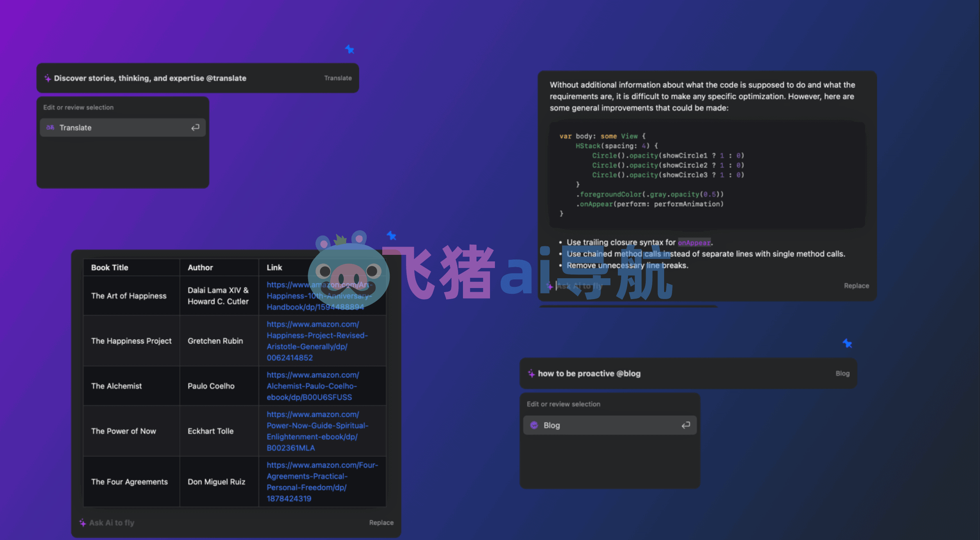Viewport: 980px width, 540px height.
Task: Click The Happiness Project title cell
Action: (x=132, y=341)
